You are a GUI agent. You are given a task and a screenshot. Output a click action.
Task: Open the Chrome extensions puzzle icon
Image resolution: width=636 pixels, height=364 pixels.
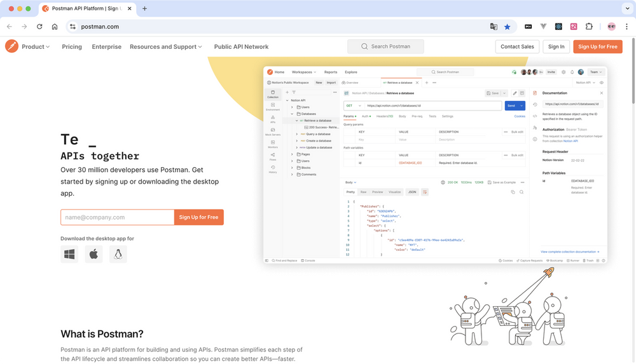(589, 27)
